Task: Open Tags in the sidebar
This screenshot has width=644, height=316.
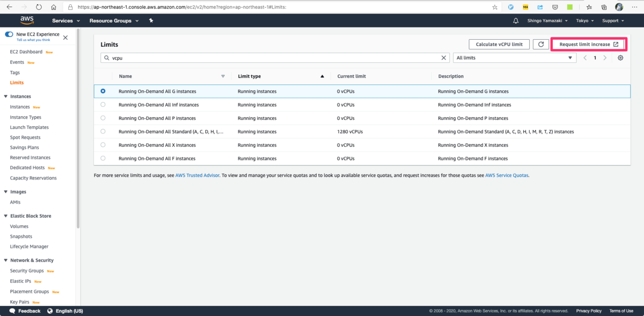Action: click(x=15, y=73)
